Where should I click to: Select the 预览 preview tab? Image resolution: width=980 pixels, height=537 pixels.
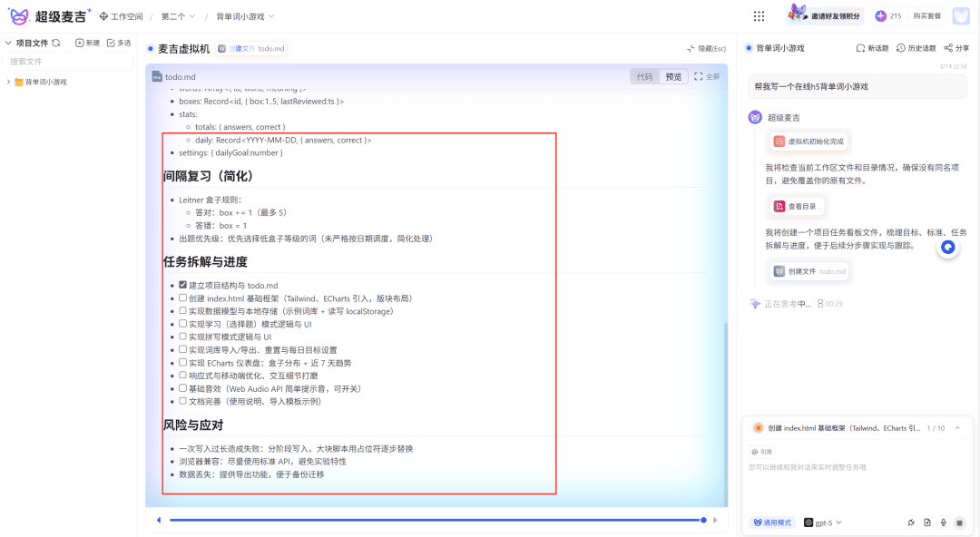(672, 77)
